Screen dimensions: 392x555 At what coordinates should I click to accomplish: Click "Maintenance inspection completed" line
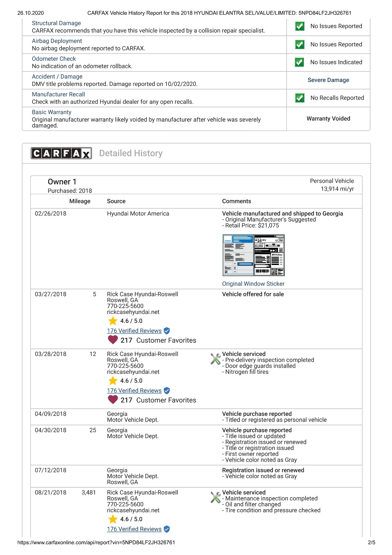tap(270, 499)
